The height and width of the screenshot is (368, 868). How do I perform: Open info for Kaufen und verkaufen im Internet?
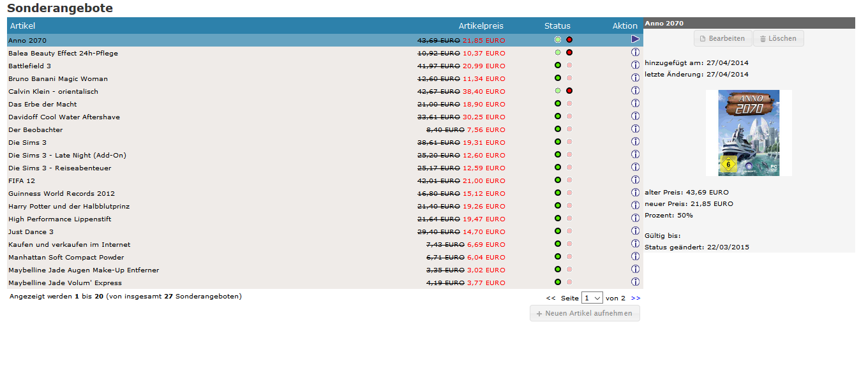pos(635,244)
